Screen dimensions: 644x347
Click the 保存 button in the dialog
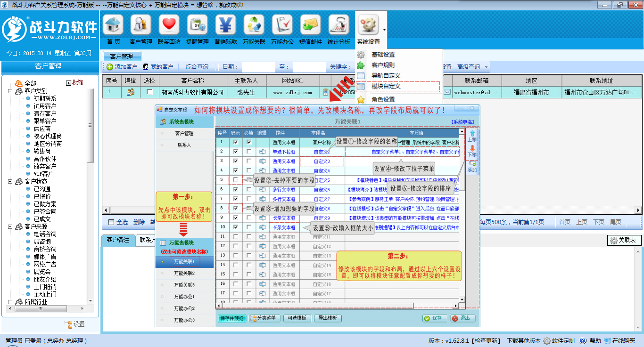point(434,318)
